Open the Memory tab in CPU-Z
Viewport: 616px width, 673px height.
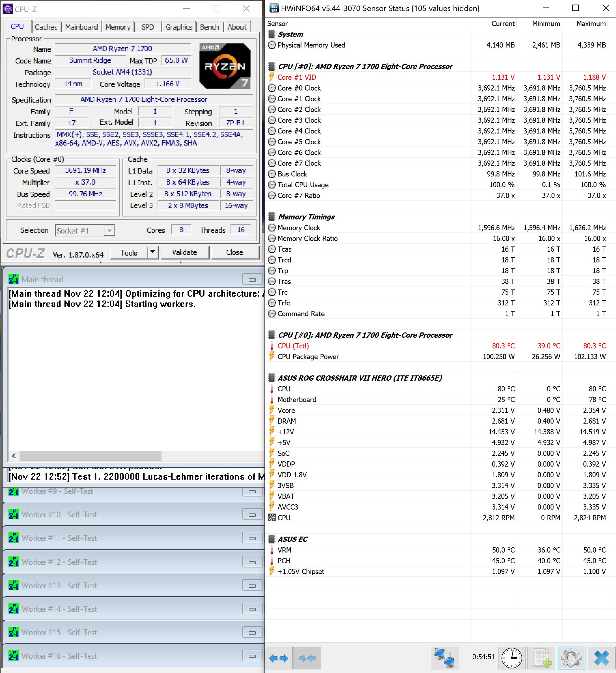coord(118,27)
